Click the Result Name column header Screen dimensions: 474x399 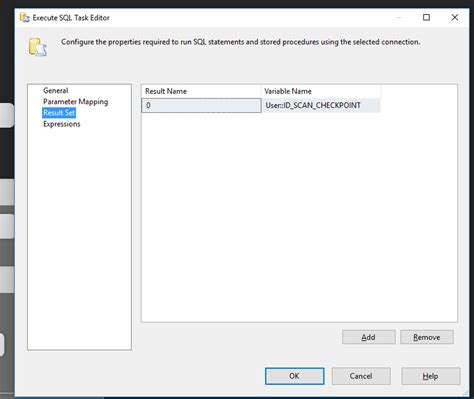pyautogui.click(x=201, y=91)
